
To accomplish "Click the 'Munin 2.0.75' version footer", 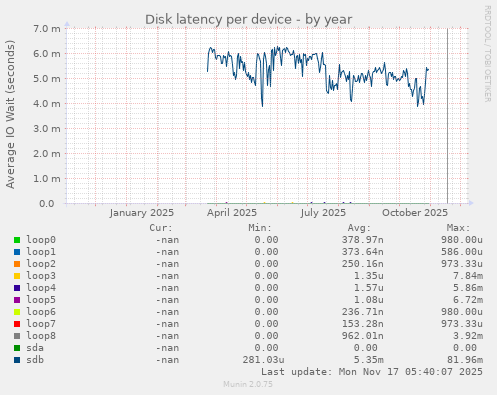I will 248,384.
